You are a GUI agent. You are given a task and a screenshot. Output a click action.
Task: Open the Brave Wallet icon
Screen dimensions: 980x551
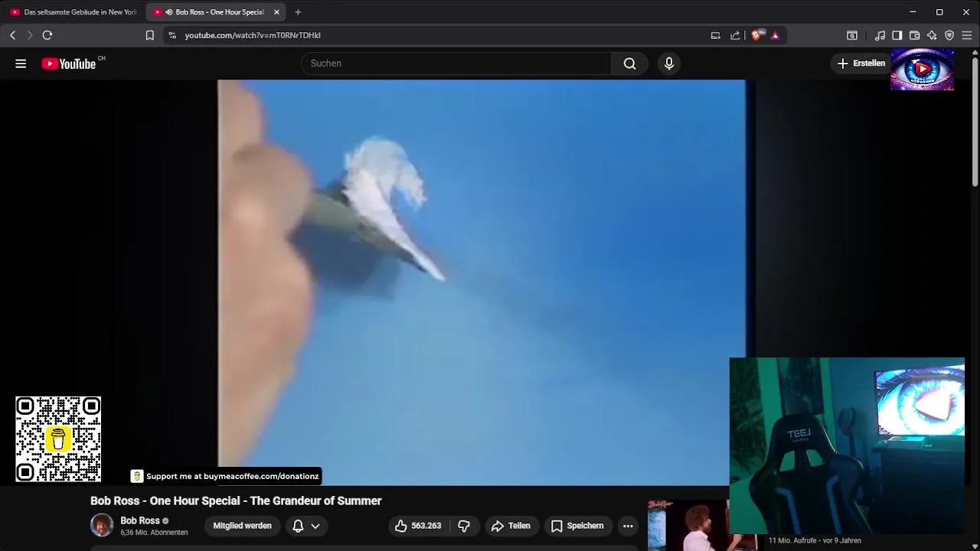[915, 35]
